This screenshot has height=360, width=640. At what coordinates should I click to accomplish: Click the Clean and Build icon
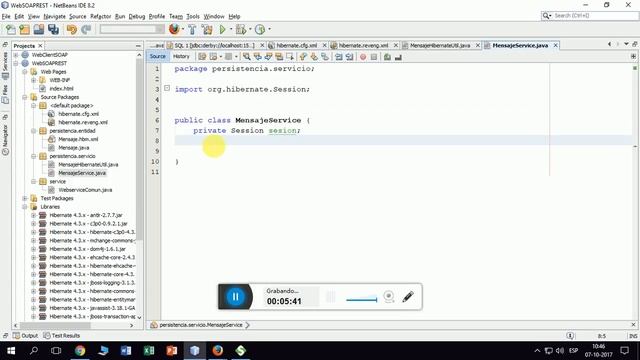(x=207, y=29)
